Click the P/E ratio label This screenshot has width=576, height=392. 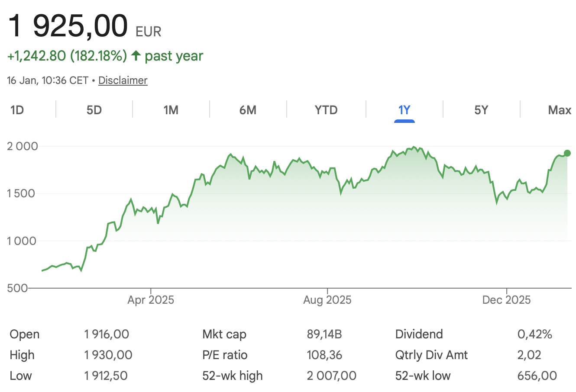click(x=225, y=355)
